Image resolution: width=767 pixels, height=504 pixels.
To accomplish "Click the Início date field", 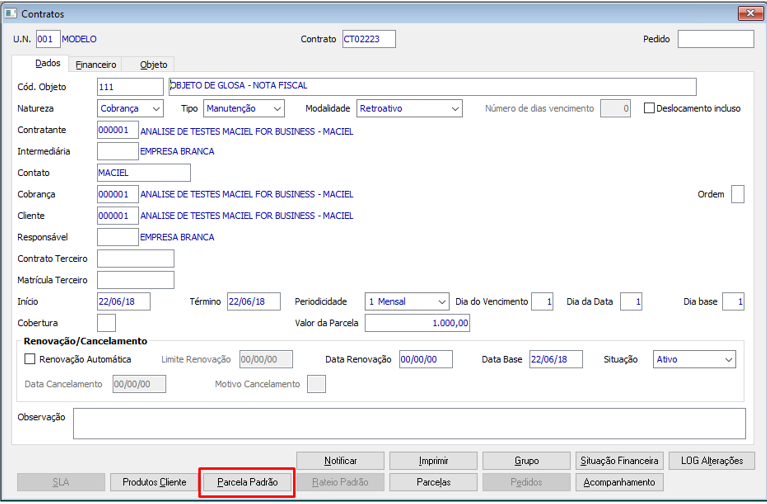I will pos(124,302).
